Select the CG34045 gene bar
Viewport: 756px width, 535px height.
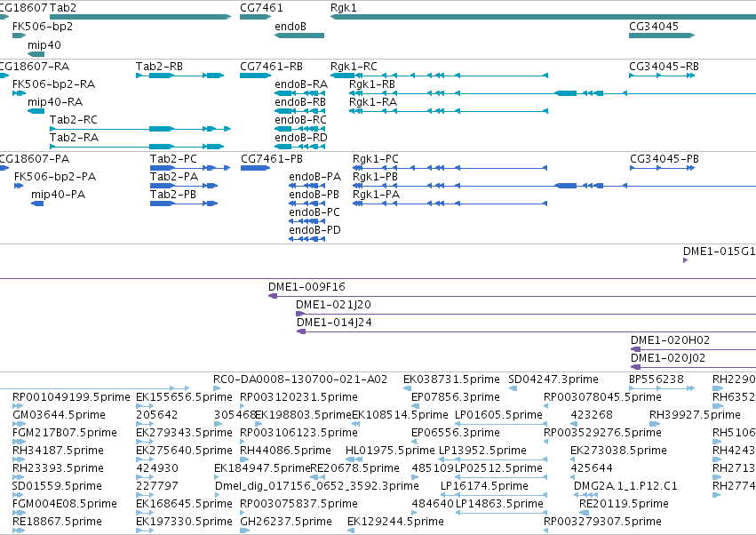[x=662, y=36]
